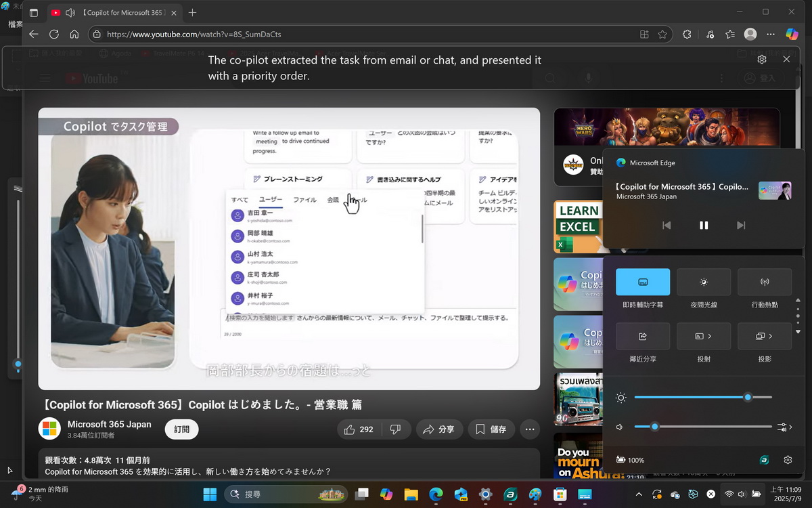Click the brightness slider track
Image resolution: width=812 pixels, height=508 pixels.
coord(702,398)
